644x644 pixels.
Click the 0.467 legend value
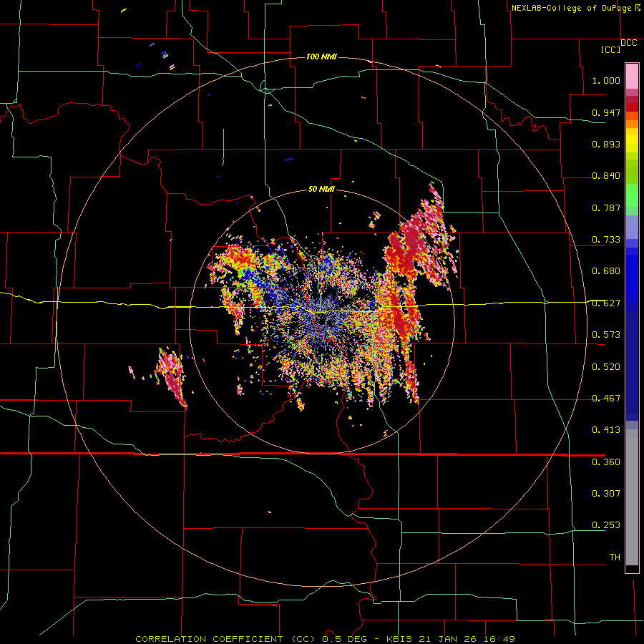pos(606,398)
